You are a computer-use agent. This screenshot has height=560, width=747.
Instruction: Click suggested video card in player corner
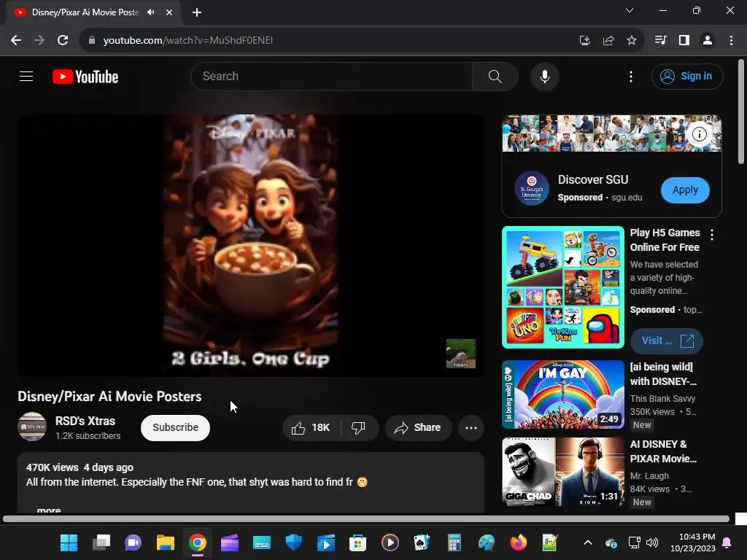(461, 354)
